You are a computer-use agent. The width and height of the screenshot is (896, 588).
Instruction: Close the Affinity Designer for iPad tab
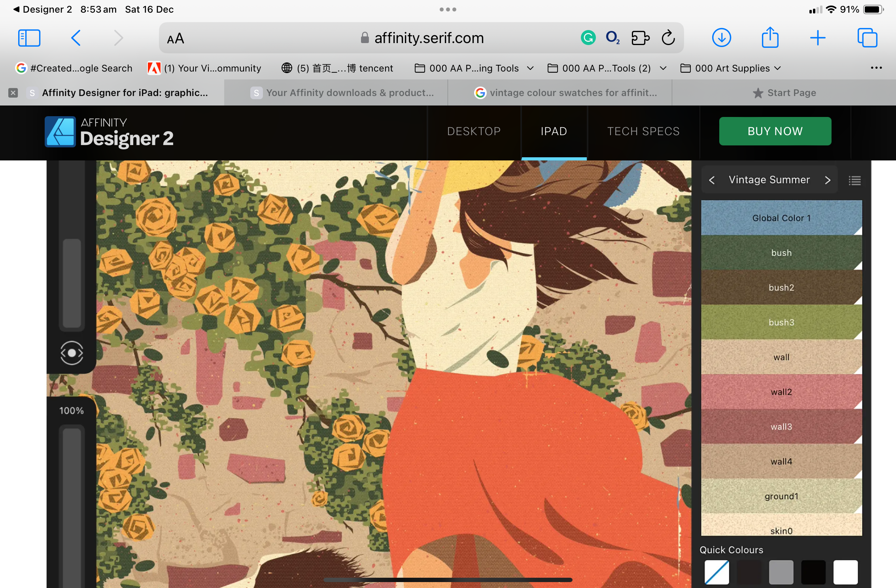[13, 93]
